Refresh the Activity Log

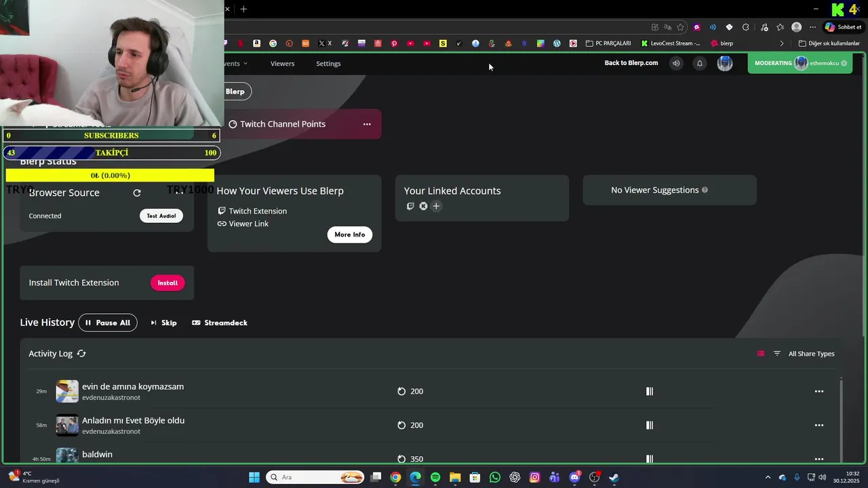point(81,354)
